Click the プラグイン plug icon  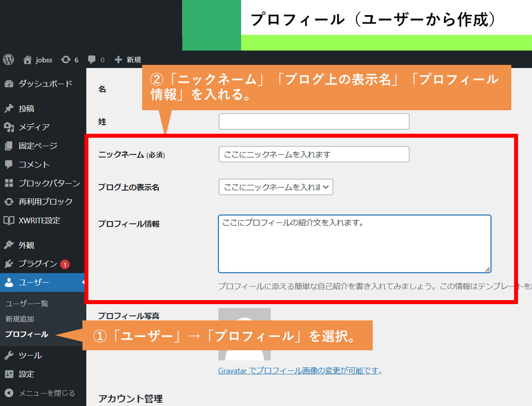(x=9, y=264)
